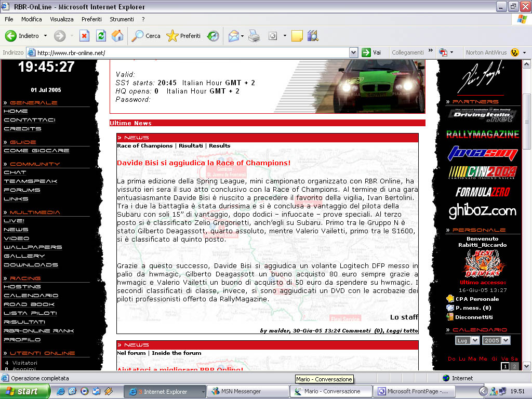
Task: Open the Strumenti menu
Action: (122, 19)
